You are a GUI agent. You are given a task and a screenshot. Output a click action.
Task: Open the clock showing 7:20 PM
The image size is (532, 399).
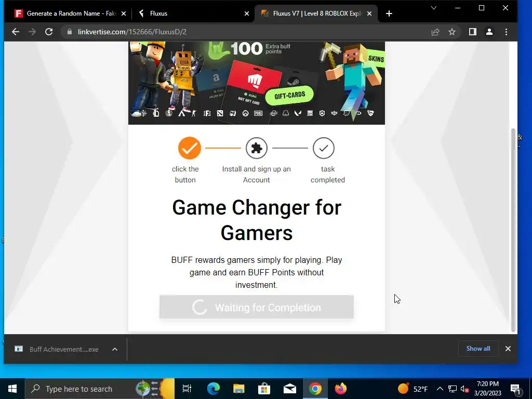pos(487,389)
